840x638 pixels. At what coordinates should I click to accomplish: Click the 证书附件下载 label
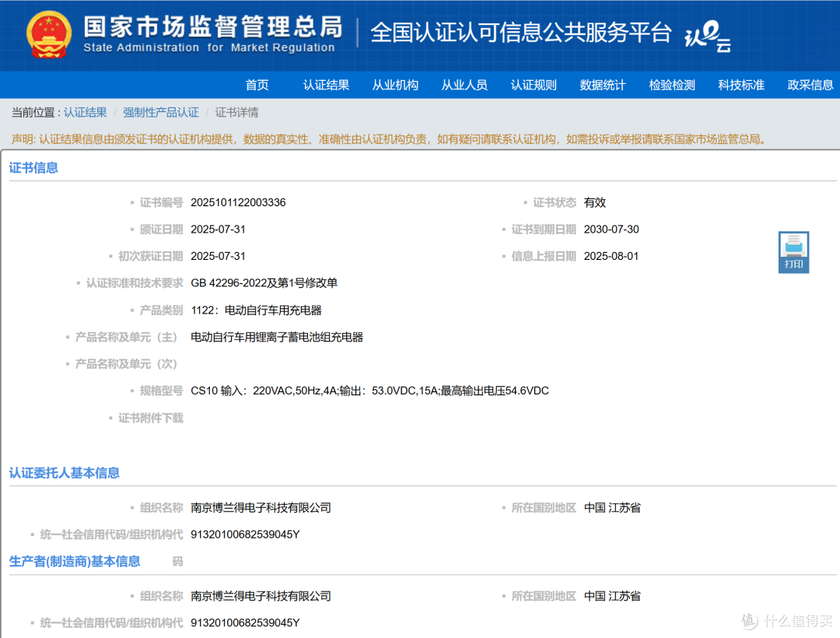pos(151,418)
